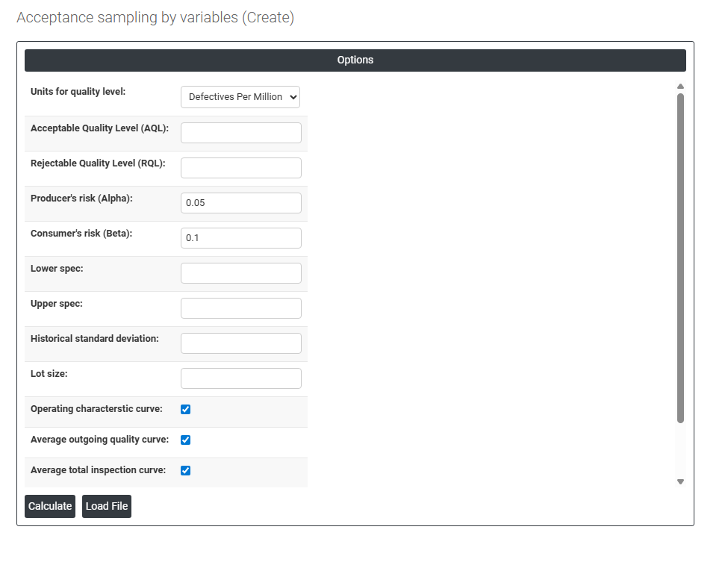Screen dimensions: 728x562
Task: Select the Producer's risk (Alpha) field
Action: [x=240, y=203]
